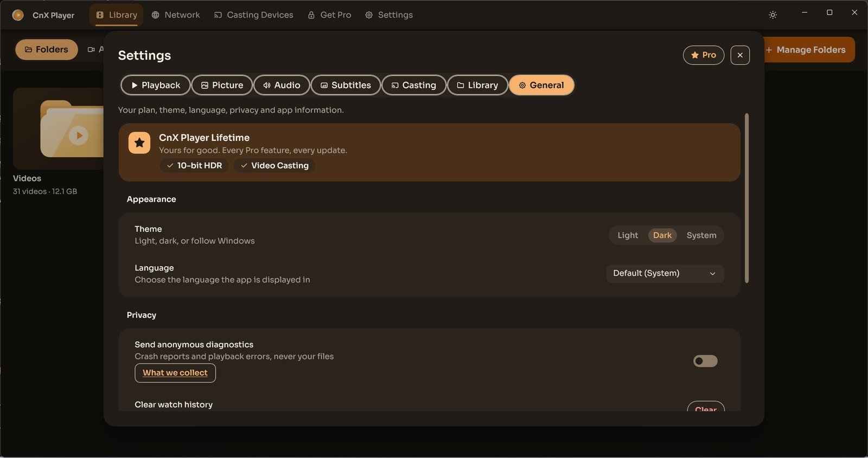Screen dimensions: 868x458
Task: Maximize the CnX Player window
Action: (x=829, y=12)
